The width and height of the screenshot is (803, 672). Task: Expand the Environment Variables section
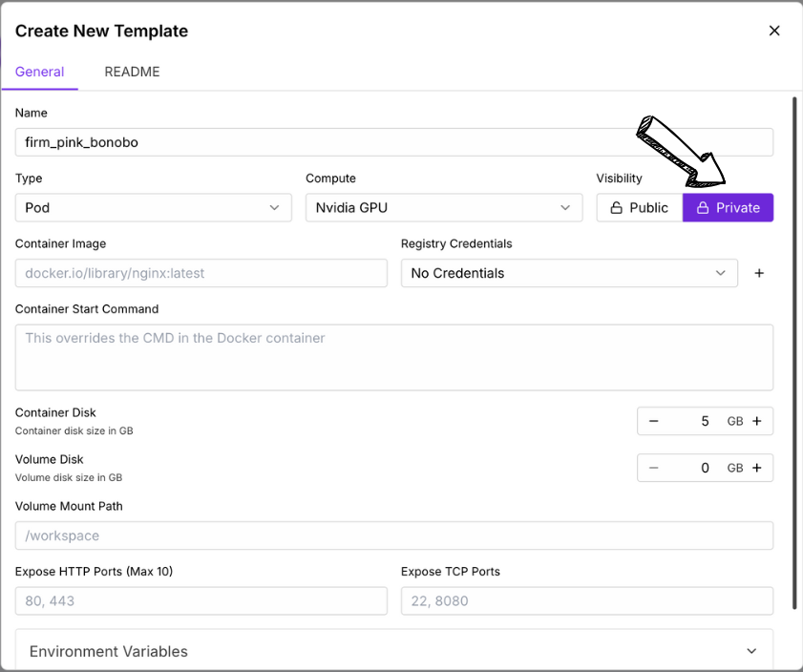point(393,650)
